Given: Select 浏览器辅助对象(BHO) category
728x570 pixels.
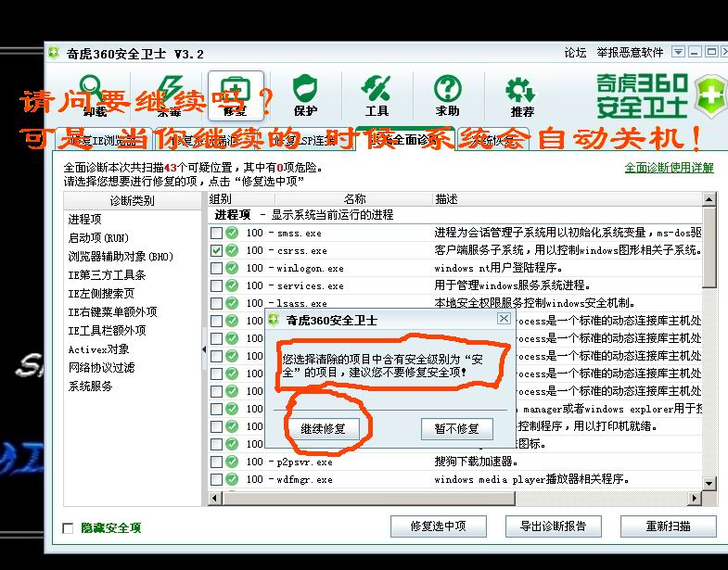Looking at the screenshot, I should click(121, 256).
